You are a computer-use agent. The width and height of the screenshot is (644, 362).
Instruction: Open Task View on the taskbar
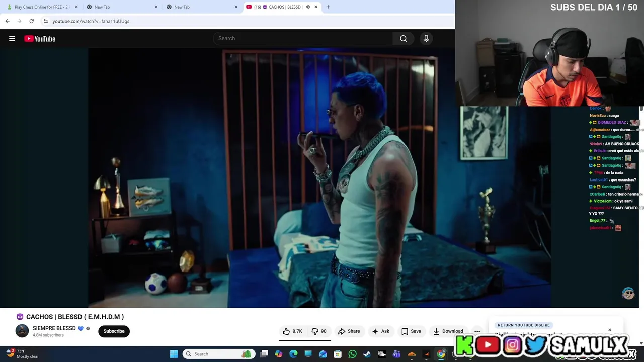(264, 354)
